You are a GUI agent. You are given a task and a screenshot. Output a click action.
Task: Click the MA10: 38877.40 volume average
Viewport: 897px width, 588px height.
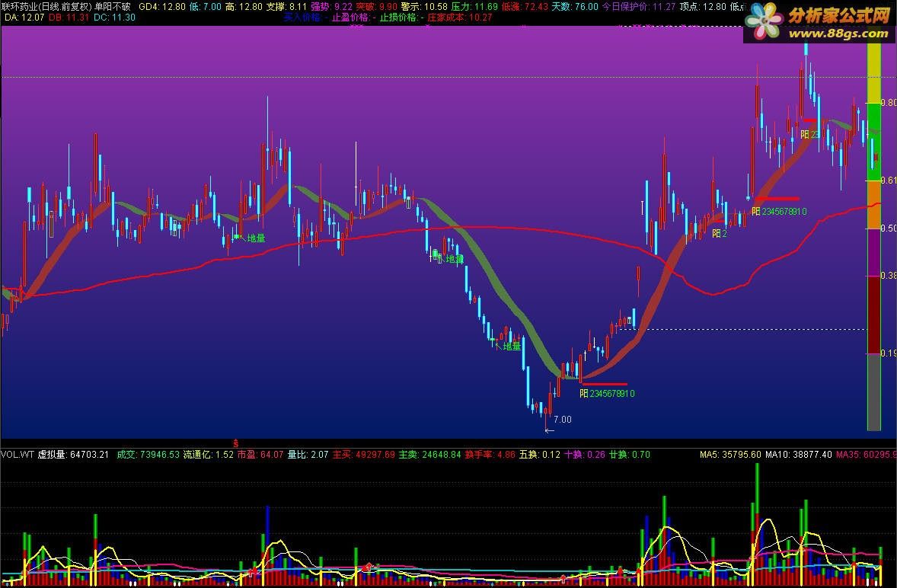click(x=799, y=455)
